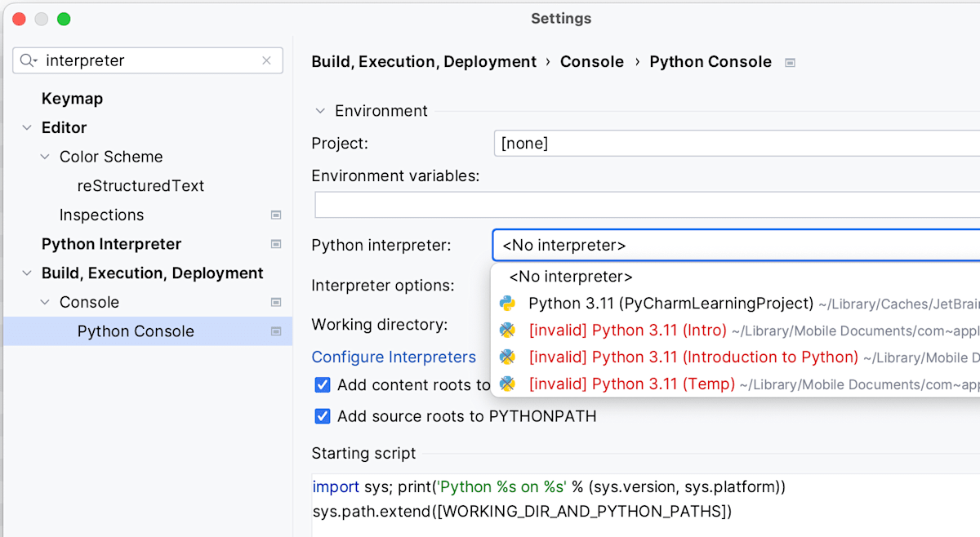Click the project marker icon next to breadcrumb title
This screenshot has height=537, width=980.
(x=790, y=63)
